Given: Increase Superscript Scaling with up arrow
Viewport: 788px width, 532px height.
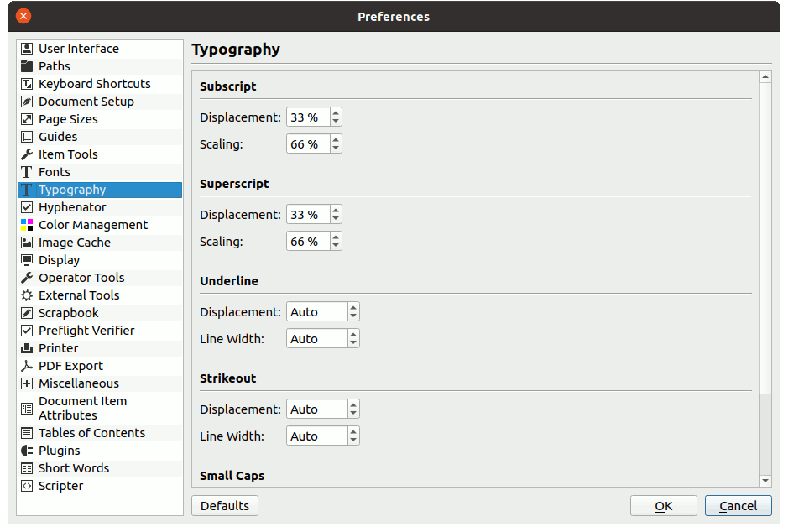Looking at the screenshot, I should tap(336, 237).
